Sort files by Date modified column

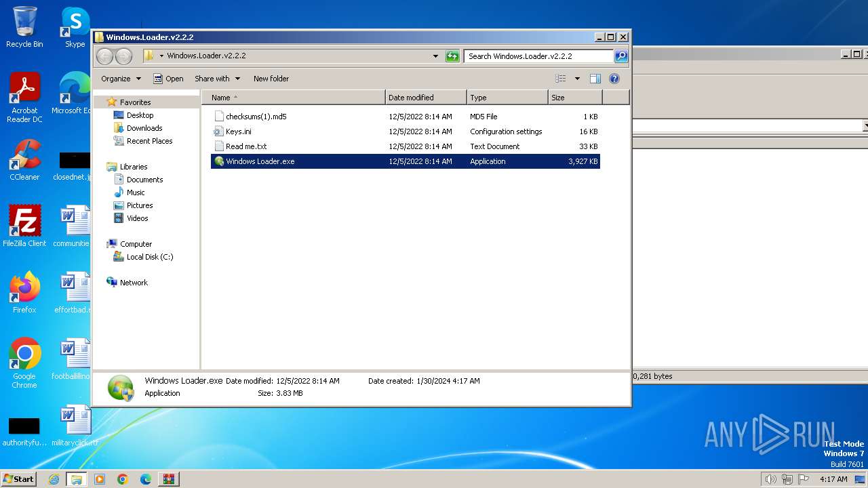(x=426, y=98)
